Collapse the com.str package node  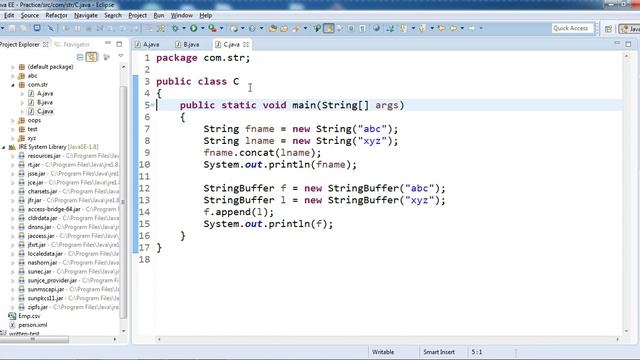(13, 85)
